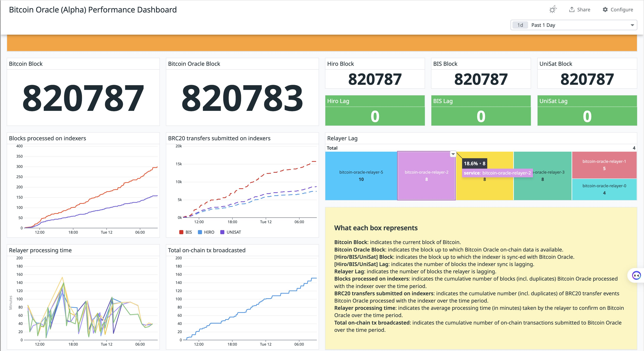This screenshot has width=644, height=351.
Task: Click the bitcoin-oracle-relayer-5 treemap tile
Action: [x=361, y=176]
